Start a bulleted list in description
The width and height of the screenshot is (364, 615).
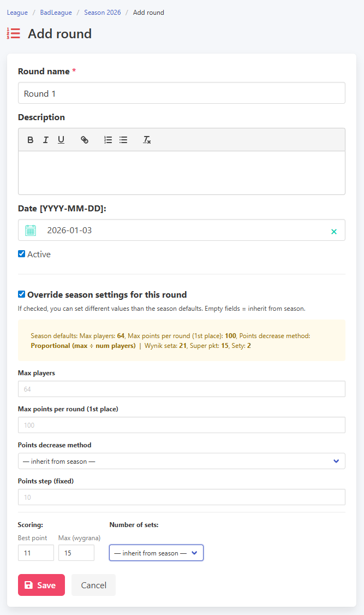click(x=123, y=140)
